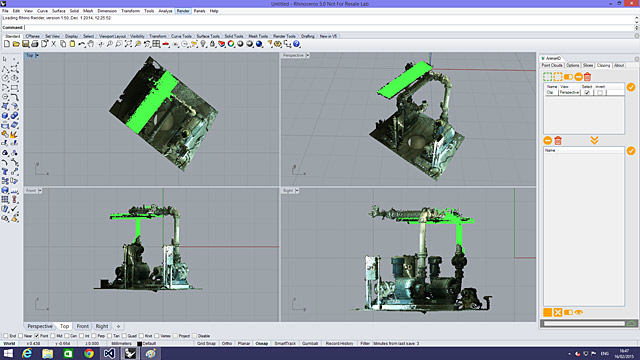This screenshot has width=640, height=360.
Task: Open the Perspective view cell in Clip row
Action: 569,93
